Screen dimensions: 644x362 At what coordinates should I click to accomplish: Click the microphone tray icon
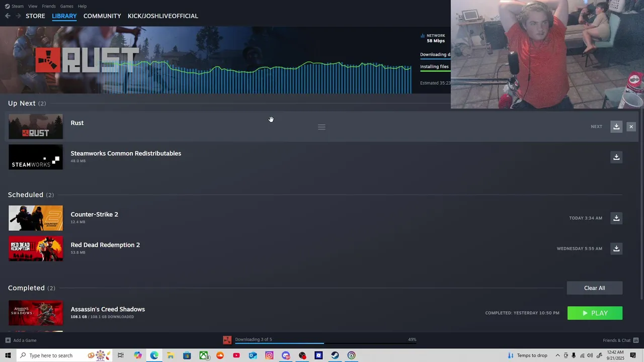pos(574,355)
